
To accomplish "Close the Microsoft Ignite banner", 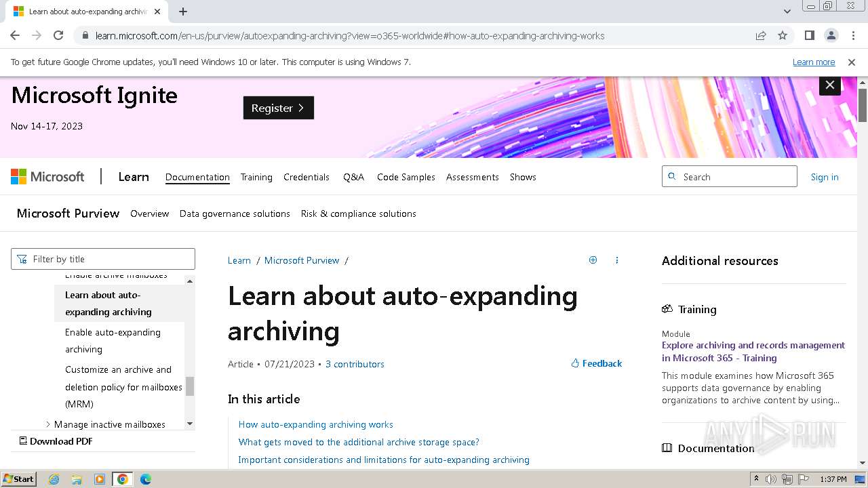I will pos(830,85).
